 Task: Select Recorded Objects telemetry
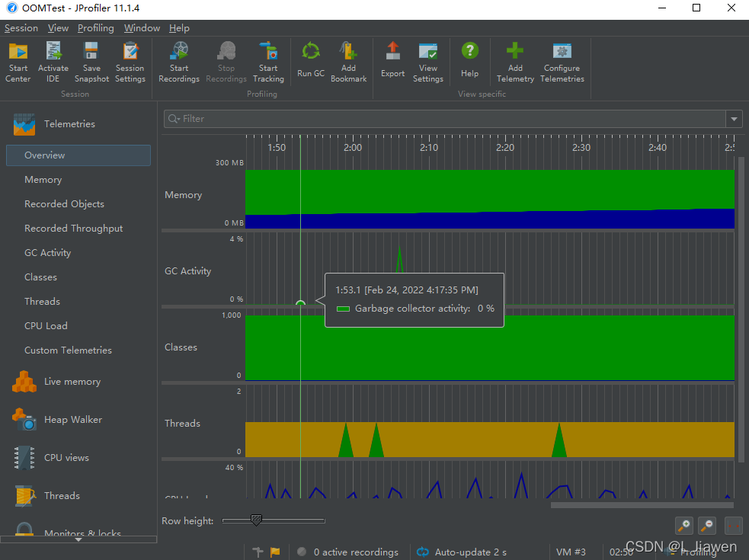(64, 204)
